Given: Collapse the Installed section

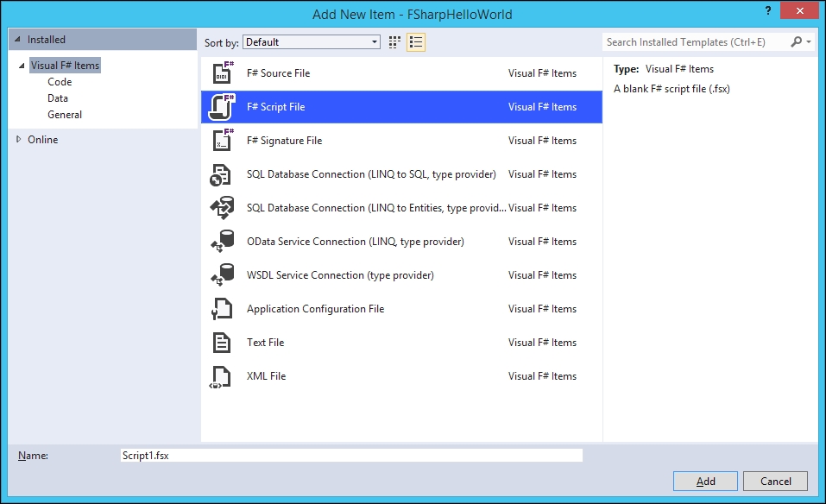Looking at the screenshot, I should click(17, 40).
